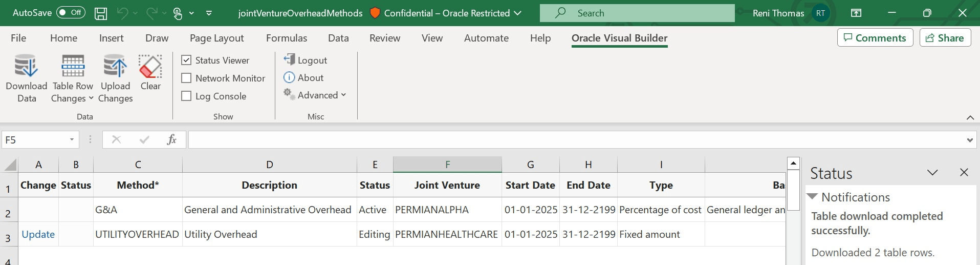Expand the Advanced dropdown
The image size is (980, 265).
tap(315, 95)
